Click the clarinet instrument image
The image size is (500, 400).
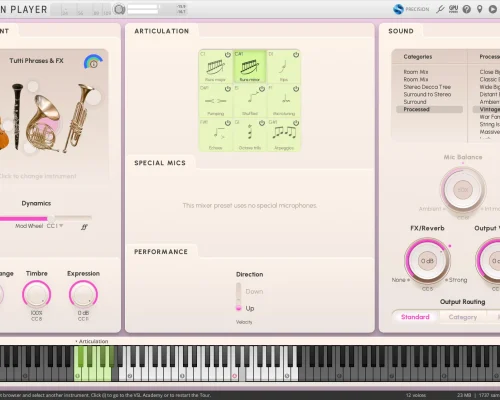(18, 116)
